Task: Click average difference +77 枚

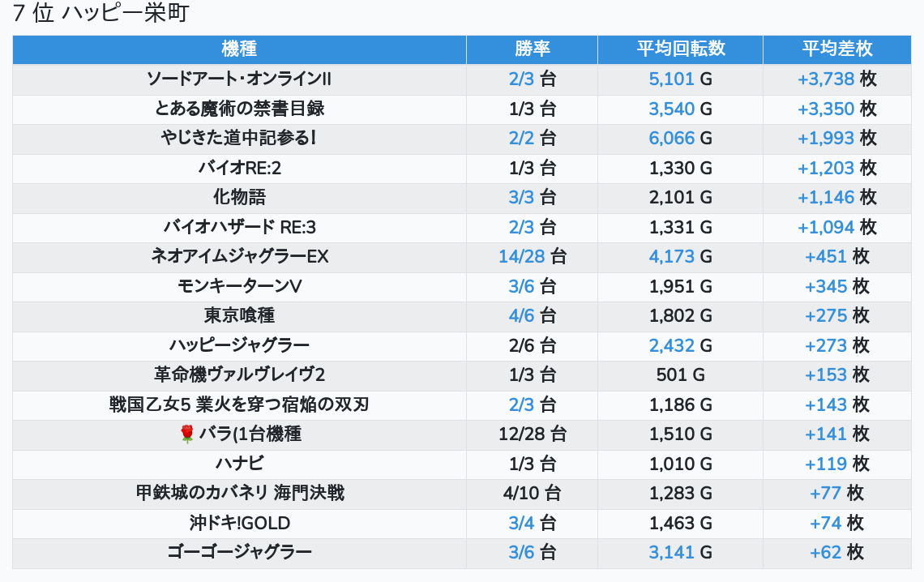Action: point(836,493)
